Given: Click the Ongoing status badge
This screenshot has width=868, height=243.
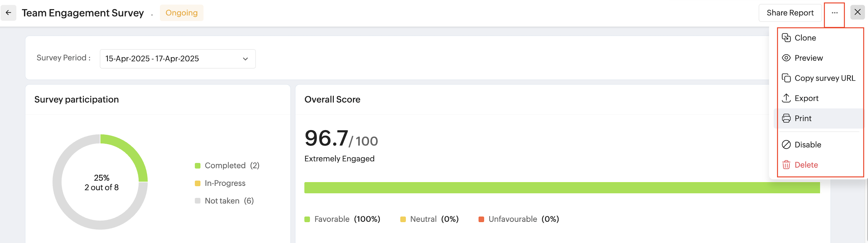Looking at the screenshot, I should [x=181, y=13].
